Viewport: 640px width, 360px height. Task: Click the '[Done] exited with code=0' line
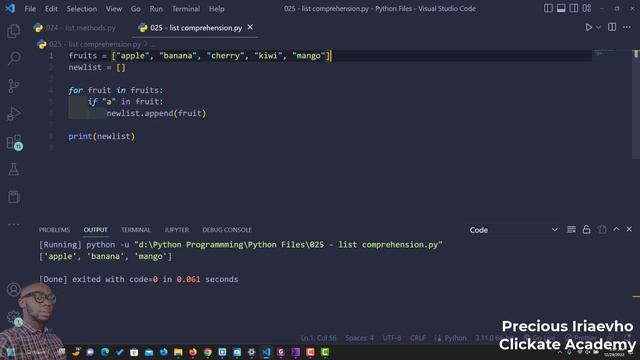coord(139,279)
